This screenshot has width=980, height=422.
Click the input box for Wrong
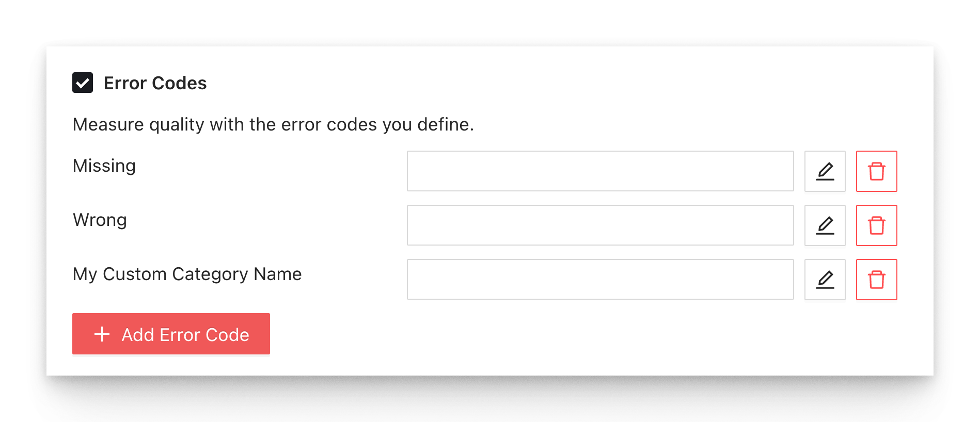click(600, 225)
